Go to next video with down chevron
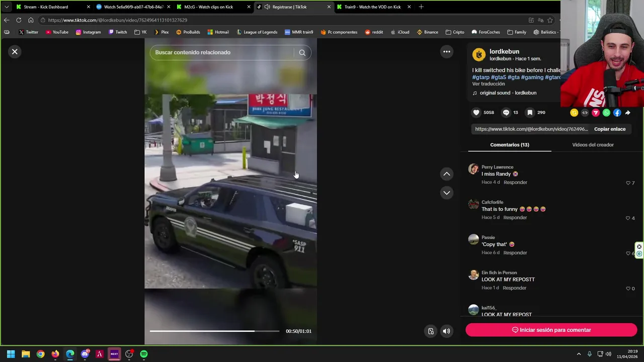 (x=446, y=193)
